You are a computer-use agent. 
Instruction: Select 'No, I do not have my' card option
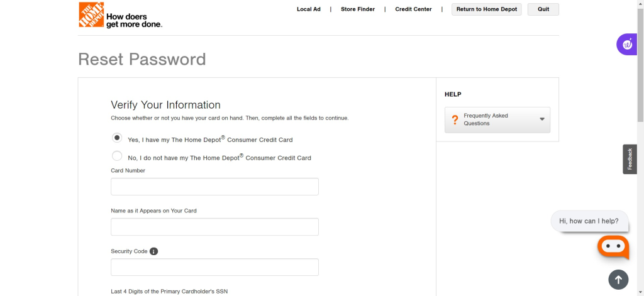117,156
